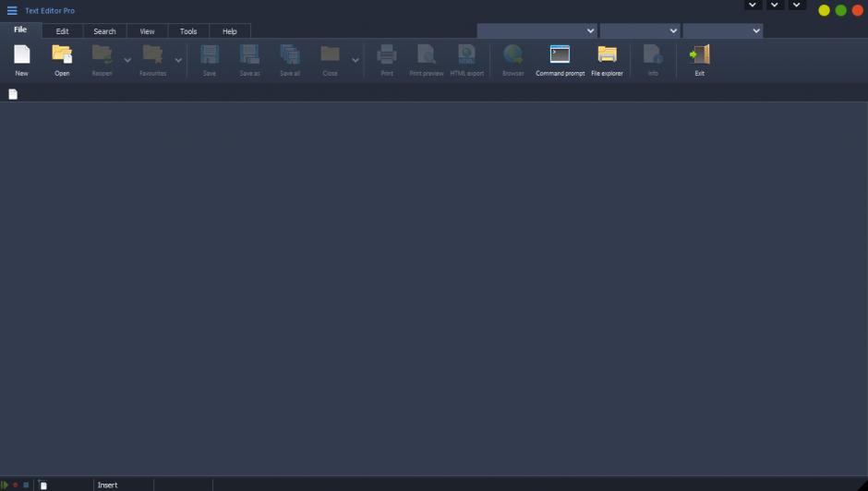Click the document icon in the status bar
Screen dimensions: 868x491
[43, 485]
